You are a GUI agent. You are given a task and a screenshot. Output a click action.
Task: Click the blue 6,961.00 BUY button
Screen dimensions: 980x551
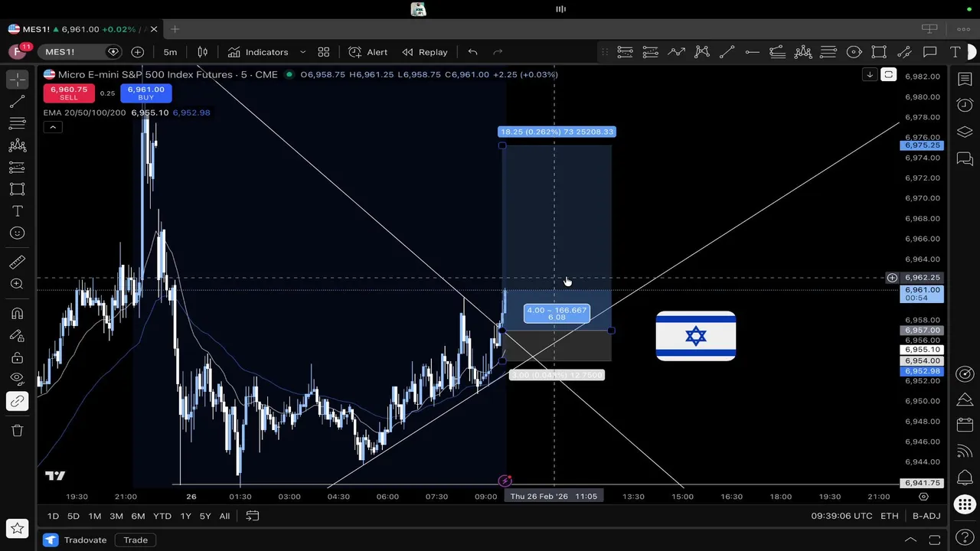tap(145, 93)
